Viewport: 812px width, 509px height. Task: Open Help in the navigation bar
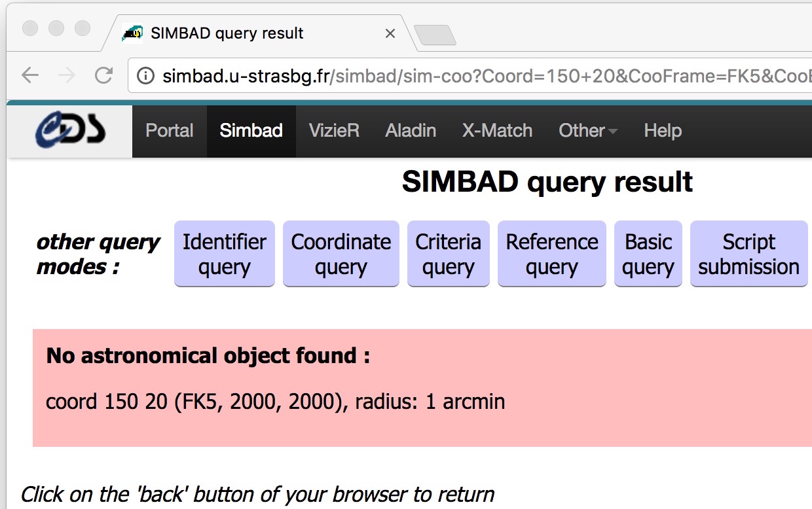pos(663,131)
